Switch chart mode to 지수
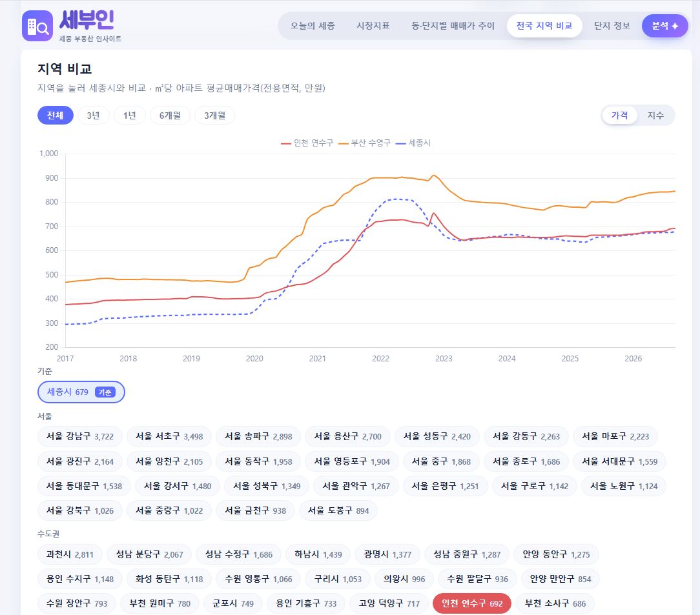 655,116
